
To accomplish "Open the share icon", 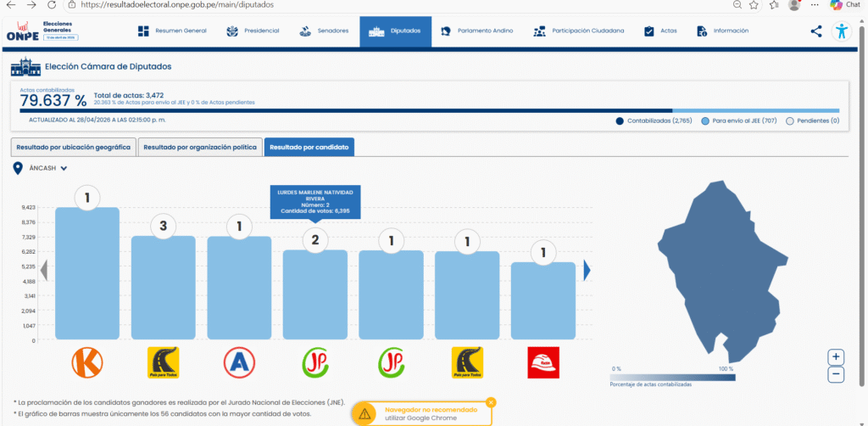I will point(815,31).
